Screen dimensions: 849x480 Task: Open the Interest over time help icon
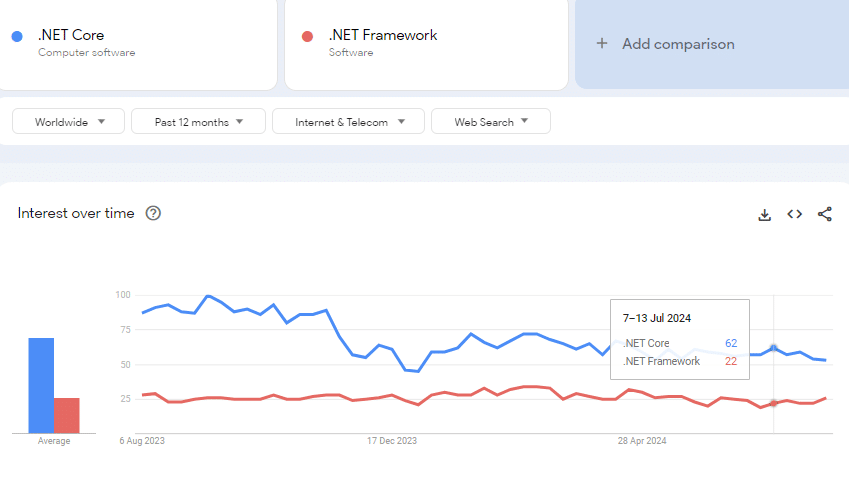153,213
